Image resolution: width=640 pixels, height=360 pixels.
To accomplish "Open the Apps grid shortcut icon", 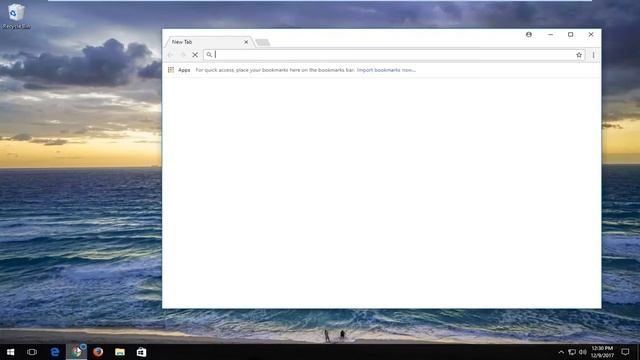I will click(x=171, y=70).
